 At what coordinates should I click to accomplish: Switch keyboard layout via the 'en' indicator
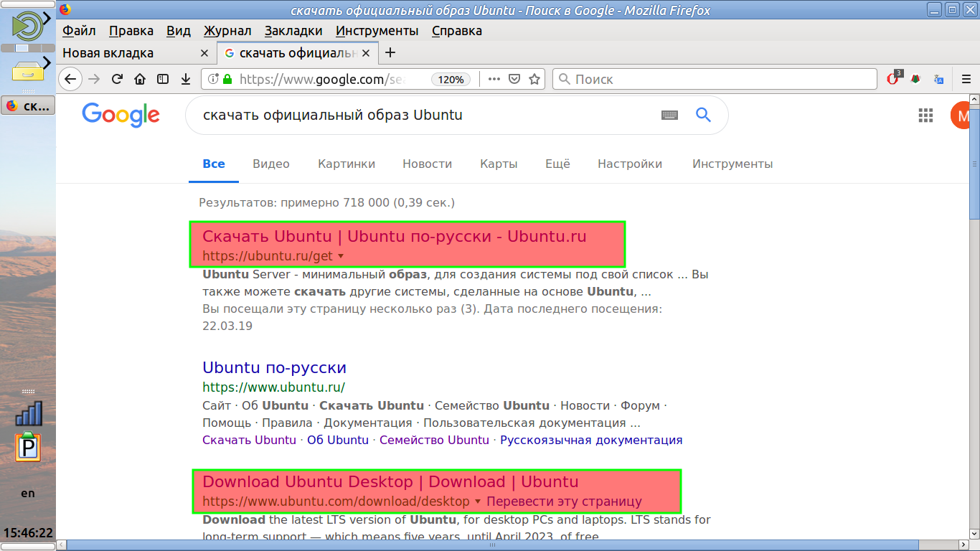coord(27,493)
